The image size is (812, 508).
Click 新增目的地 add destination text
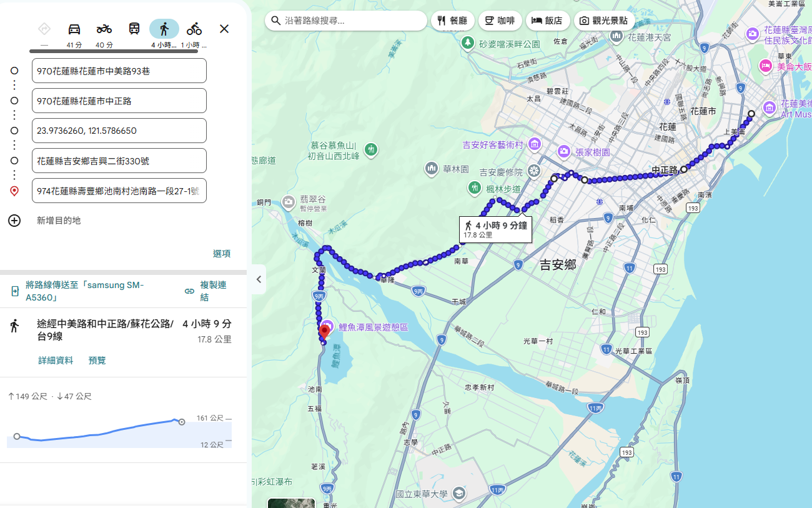[x=59, y=221]
